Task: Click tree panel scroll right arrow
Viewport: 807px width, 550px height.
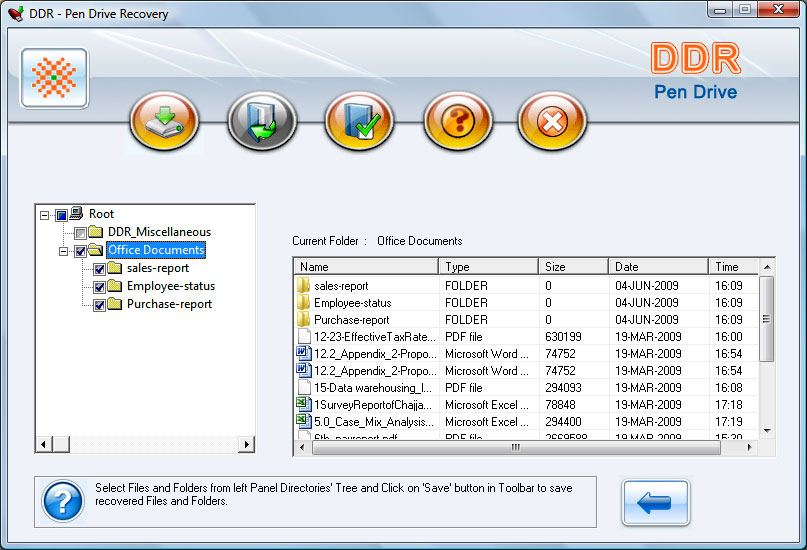Action: click(247, 444)
